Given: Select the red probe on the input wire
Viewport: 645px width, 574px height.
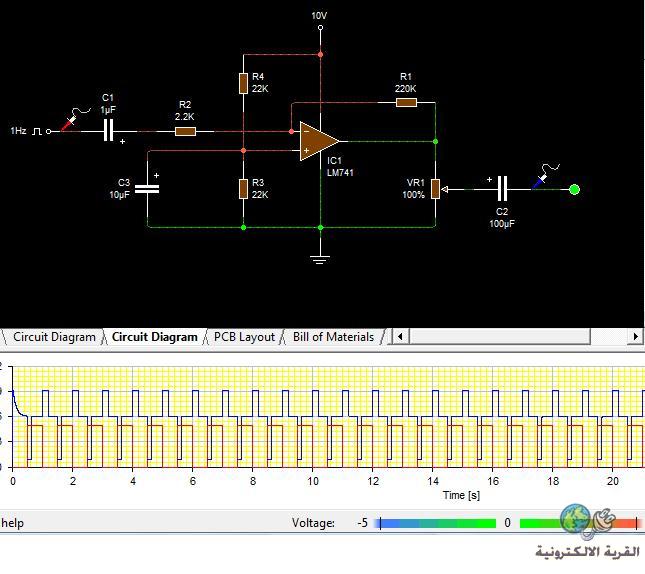Looking at the screenshot, I should (x=69, y=123).
